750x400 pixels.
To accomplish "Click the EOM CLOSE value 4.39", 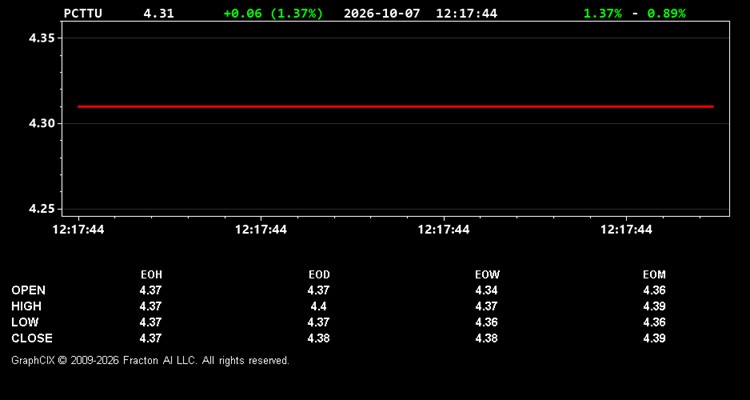I will coord(654,338).
